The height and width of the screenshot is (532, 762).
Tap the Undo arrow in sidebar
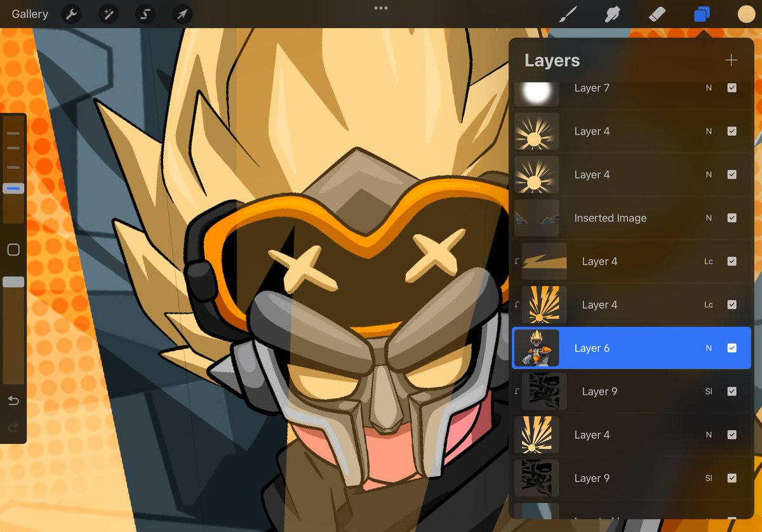[x=13, y=401]
